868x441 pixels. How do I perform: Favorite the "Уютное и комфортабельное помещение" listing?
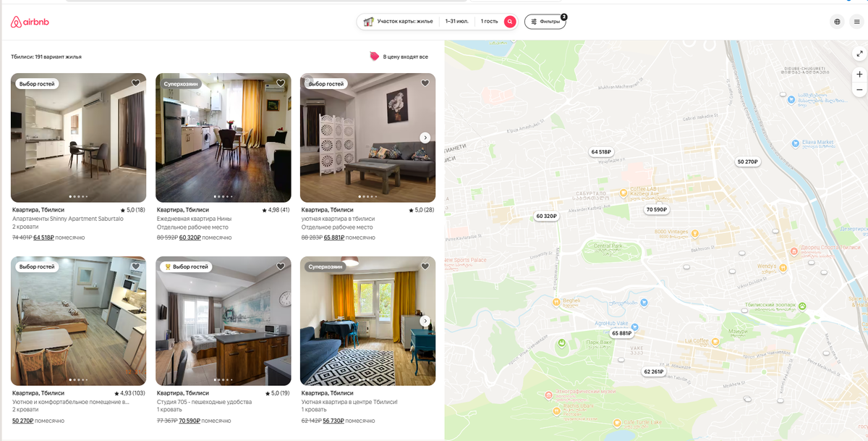click(136, 266)
